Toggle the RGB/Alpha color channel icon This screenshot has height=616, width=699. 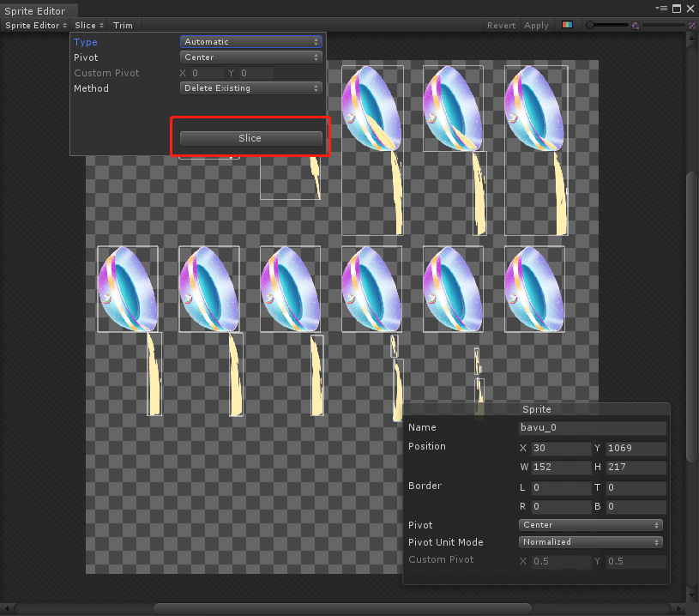click(568, 25)
